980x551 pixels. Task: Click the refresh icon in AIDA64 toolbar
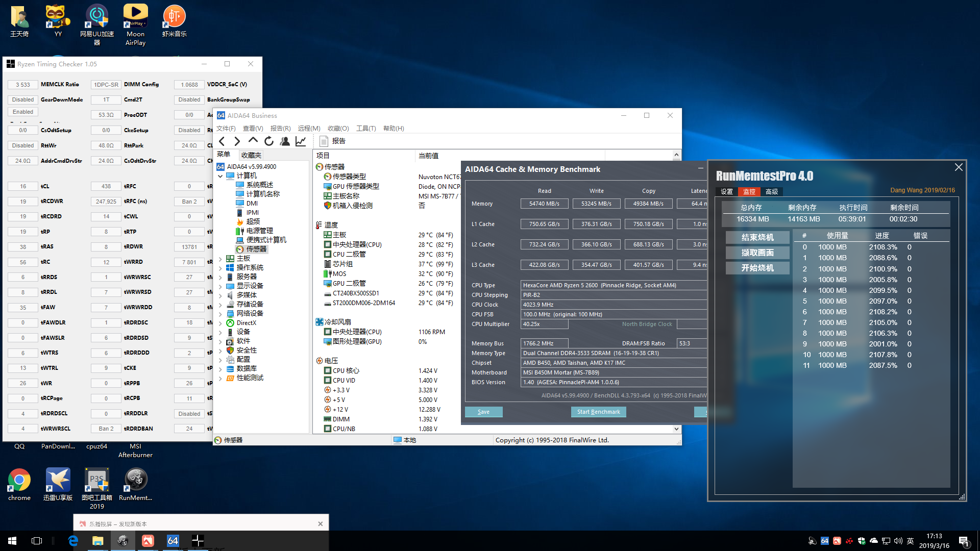tap(269, 141)
